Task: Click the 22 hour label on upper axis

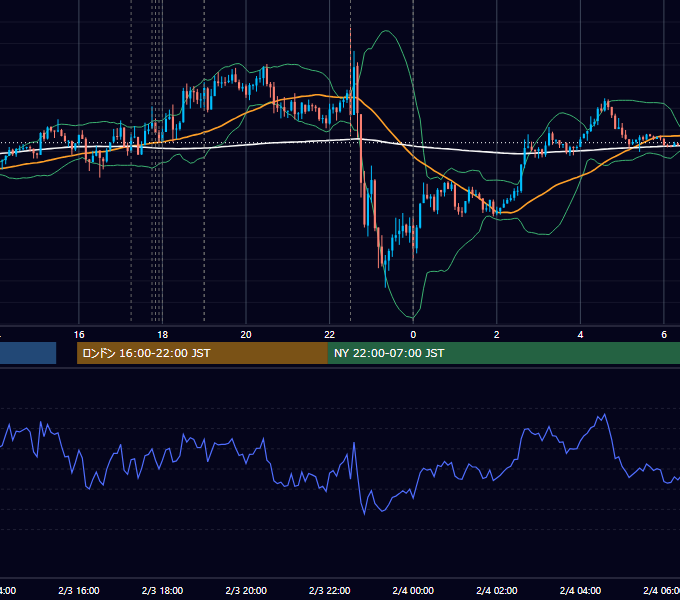Action: point(330,335)
